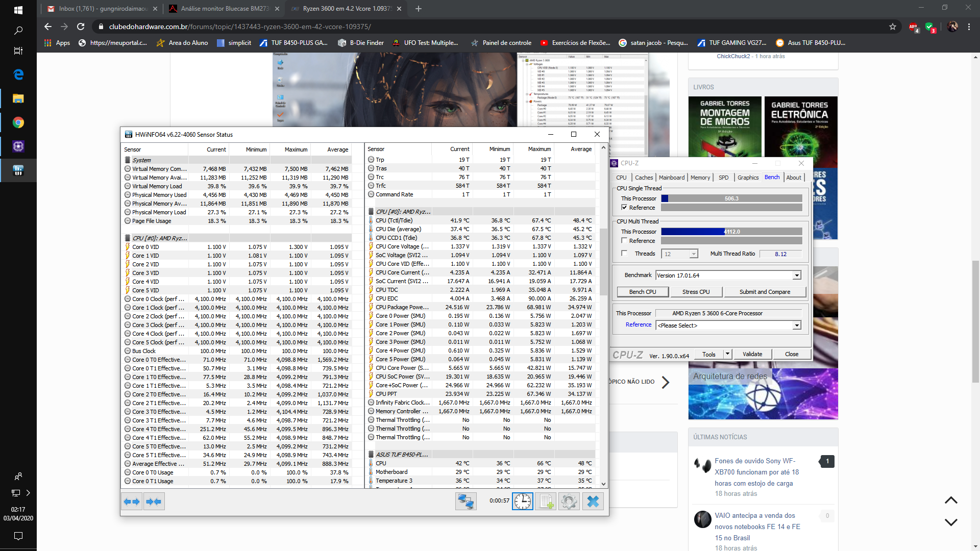Collapse the System sensor group in HWiNFO
Image resolution: width=980 pixels, height=551 pixels.
tap(128, 160)
